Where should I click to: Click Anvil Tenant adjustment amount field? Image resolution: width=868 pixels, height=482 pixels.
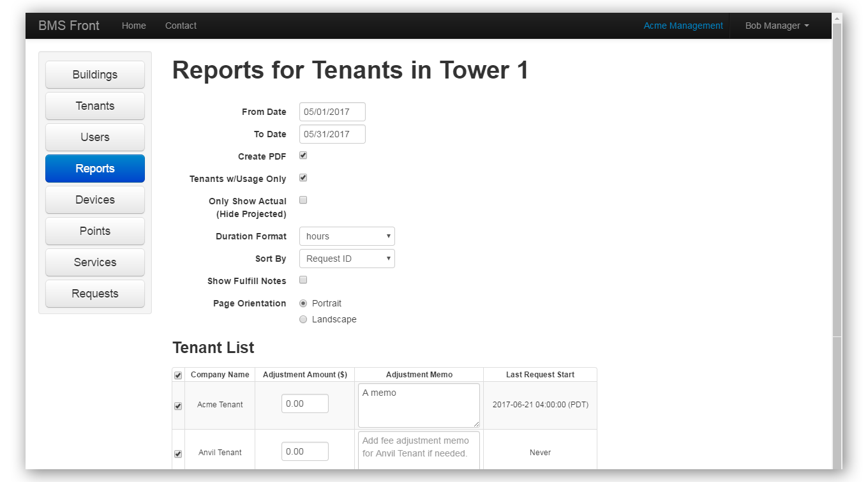point(305,451)
